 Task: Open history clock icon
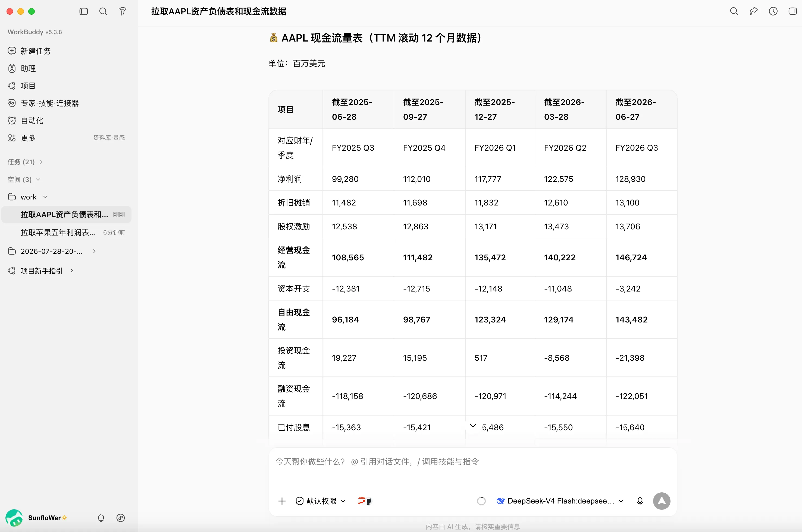[773, 11]
